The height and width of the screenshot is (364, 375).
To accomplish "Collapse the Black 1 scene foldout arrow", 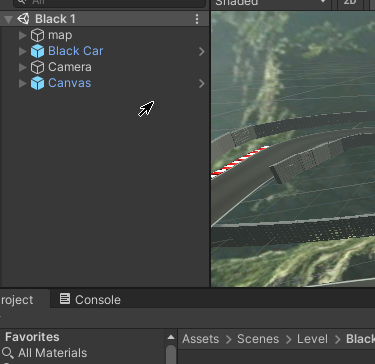I will [x=8, y=19].
